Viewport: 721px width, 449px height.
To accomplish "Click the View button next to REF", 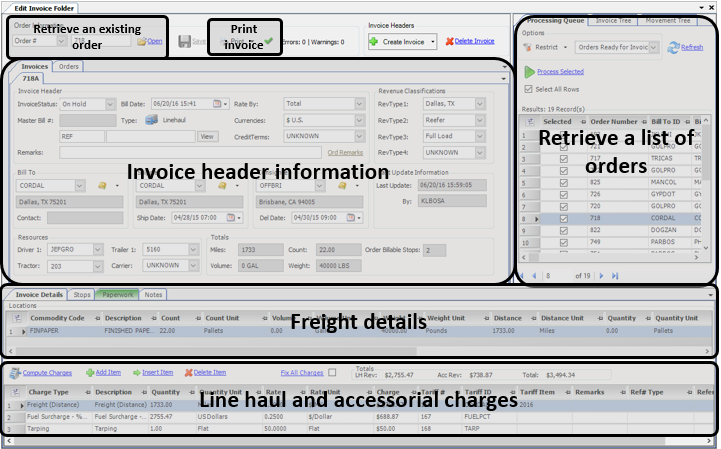I will 207,137.
